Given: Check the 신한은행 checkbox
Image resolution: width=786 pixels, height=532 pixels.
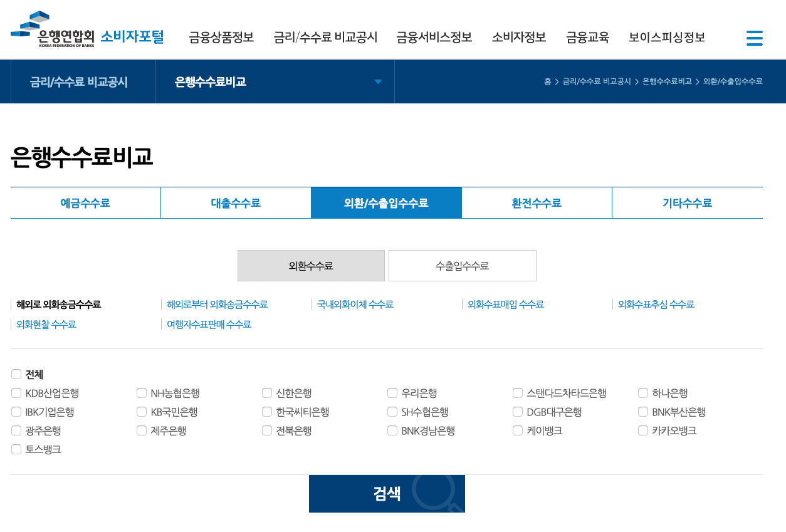Looking at the screenshot, I should 267,393.
